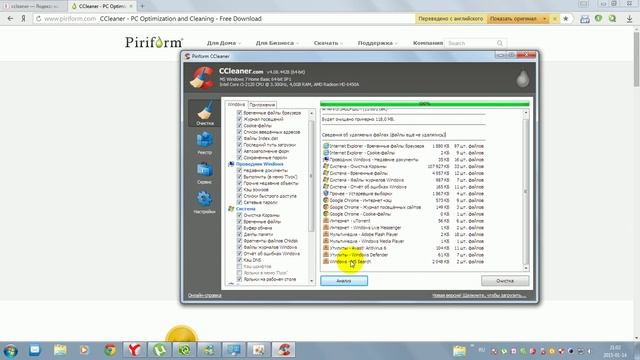Toggle Ярлыки на рабочем столе checkbox

coord(240,279)
